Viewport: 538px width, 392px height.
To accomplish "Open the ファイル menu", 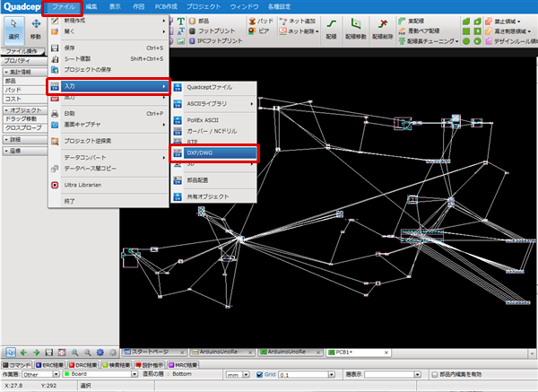I will (x=63, y=7).
